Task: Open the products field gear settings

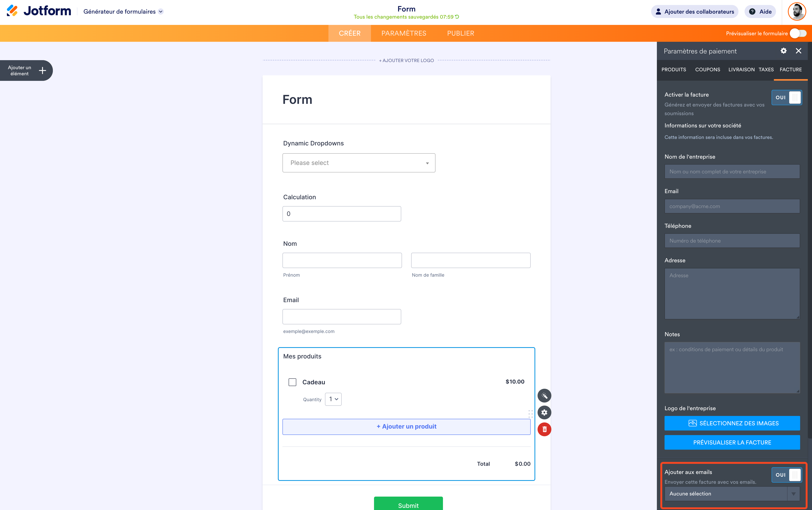Action: [544, 412]
